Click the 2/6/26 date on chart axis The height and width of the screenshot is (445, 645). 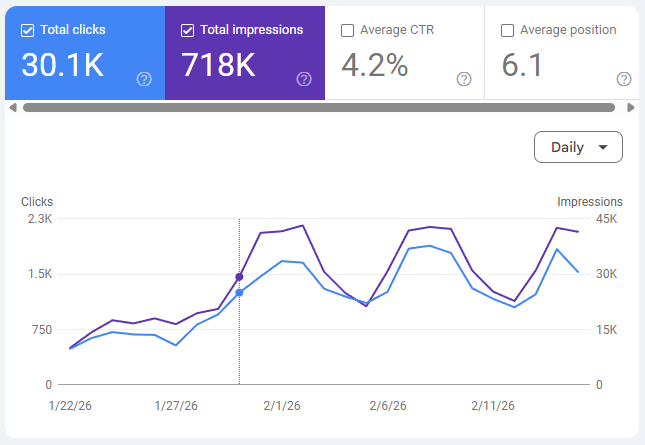(388, 406)
